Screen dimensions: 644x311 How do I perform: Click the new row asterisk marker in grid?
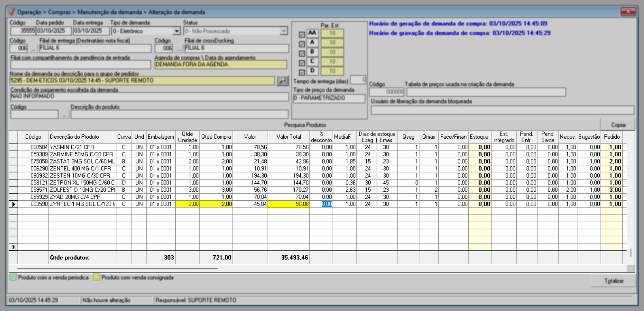point(14,247)
